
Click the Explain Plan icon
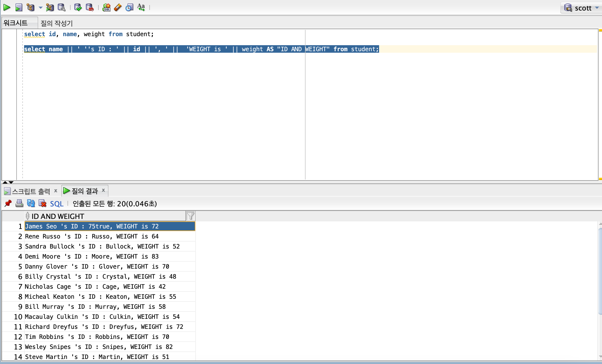pyautogui.click(x=30, y=8)
